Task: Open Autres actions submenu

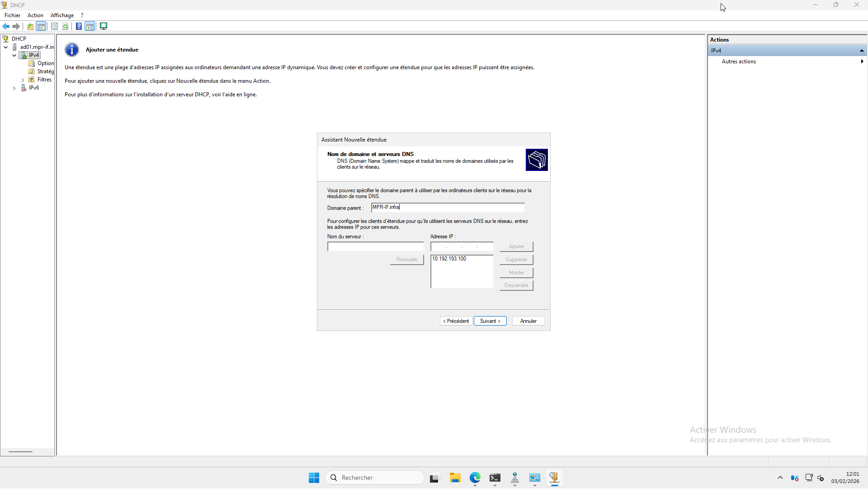Action: [739, 61]
